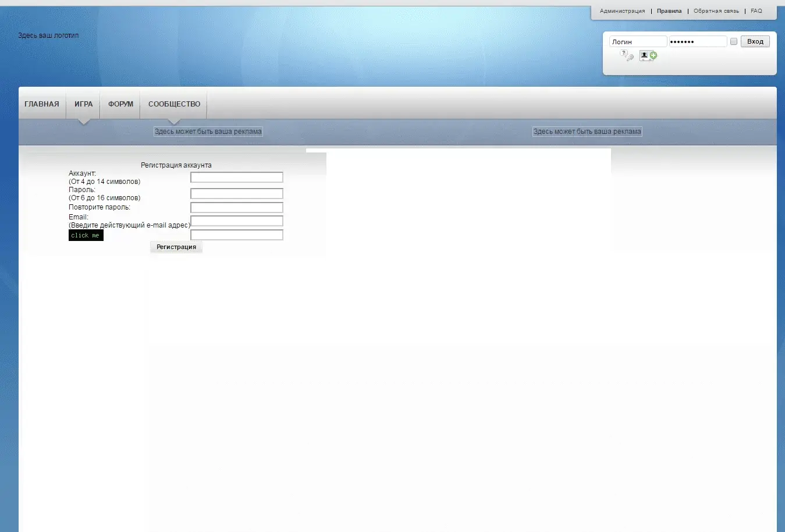Click the forgot password key icon

click(x=627, y=56)
